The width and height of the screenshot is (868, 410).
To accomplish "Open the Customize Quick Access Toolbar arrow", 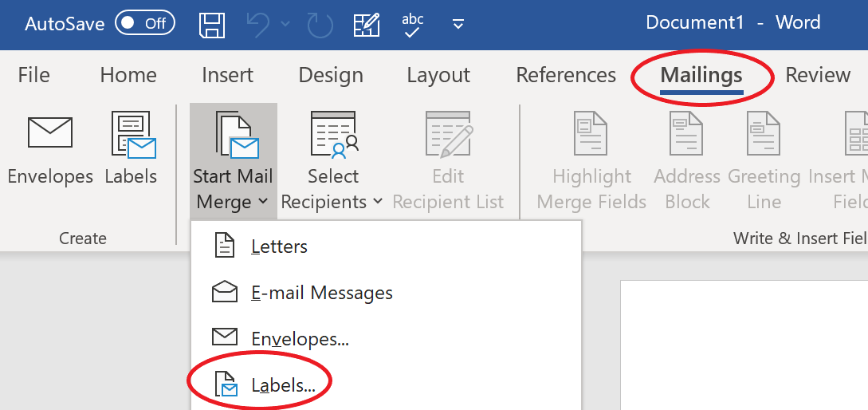I will (458, 24).
